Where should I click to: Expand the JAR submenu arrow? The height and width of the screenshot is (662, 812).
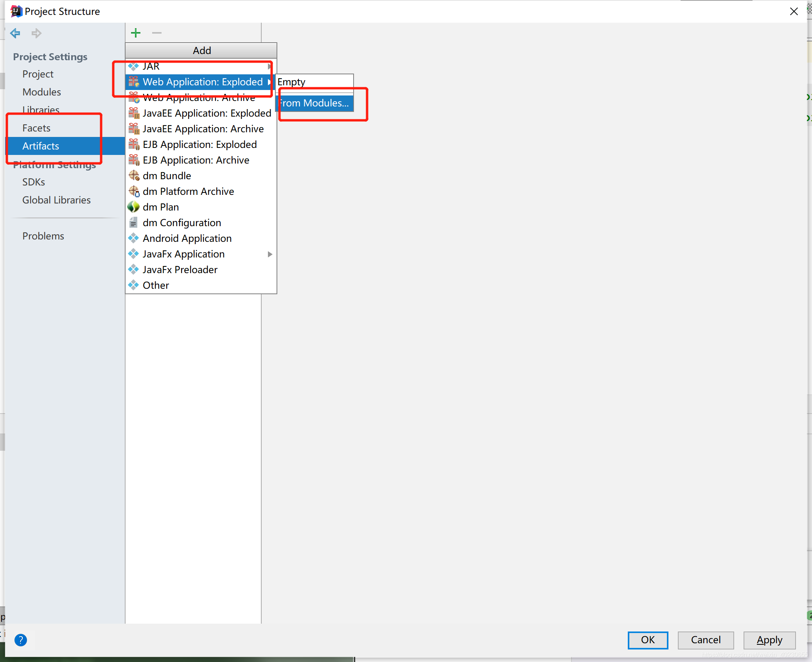269,67
